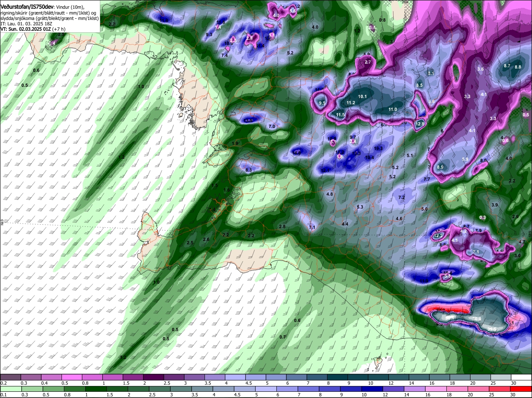Click the 7.4 map value
Image resolution: width=532 pixels, height=398 pixels.
coord(225,55)
